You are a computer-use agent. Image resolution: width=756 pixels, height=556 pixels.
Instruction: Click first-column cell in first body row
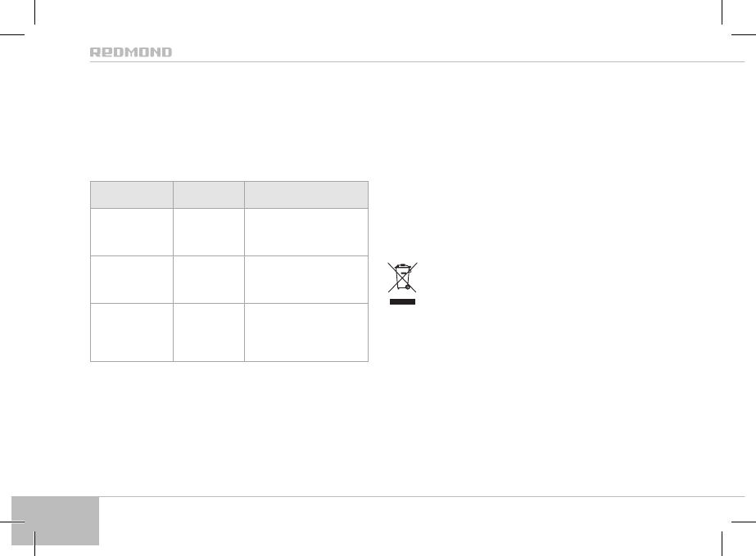pos(131,232)
